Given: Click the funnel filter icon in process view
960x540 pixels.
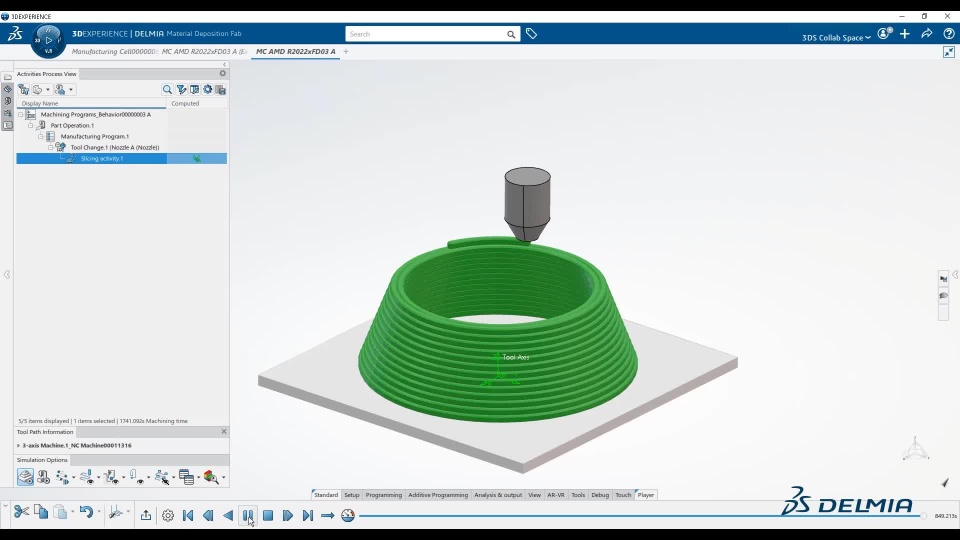Looking at the screenshot, I should pos(181,89).
